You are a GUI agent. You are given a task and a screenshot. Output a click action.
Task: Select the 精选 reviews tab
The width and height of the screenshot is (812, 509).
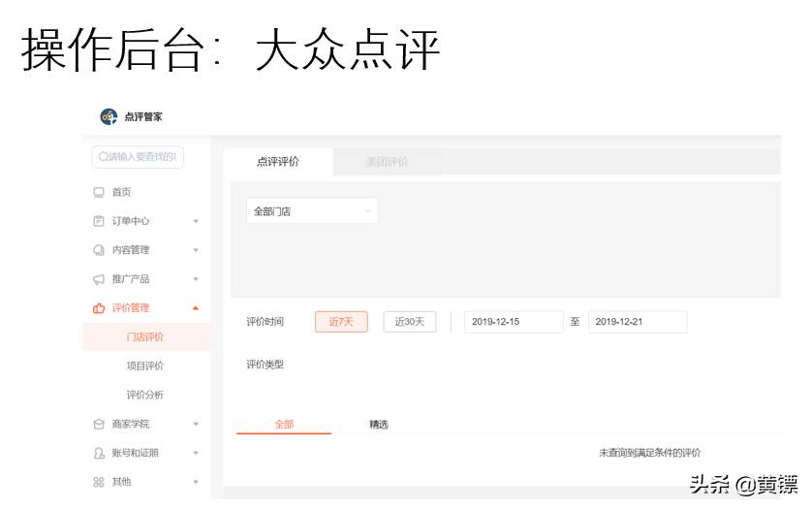coord(379,425)
